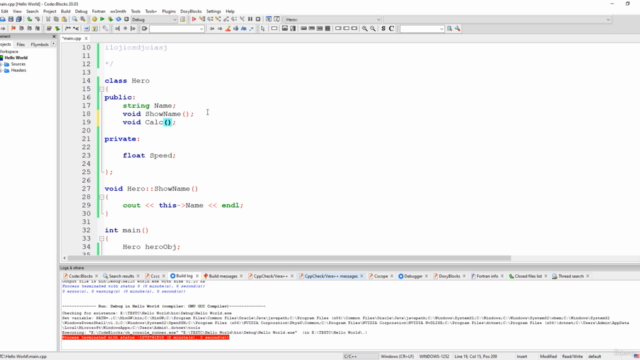Open the management tabs overflow arrow

53,44
